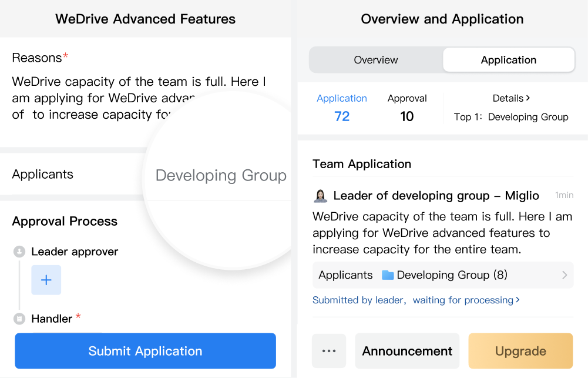The width and height of the screenshot is (588, 378).
Task: Click the Approval Process heading
Action: point(65,222)
